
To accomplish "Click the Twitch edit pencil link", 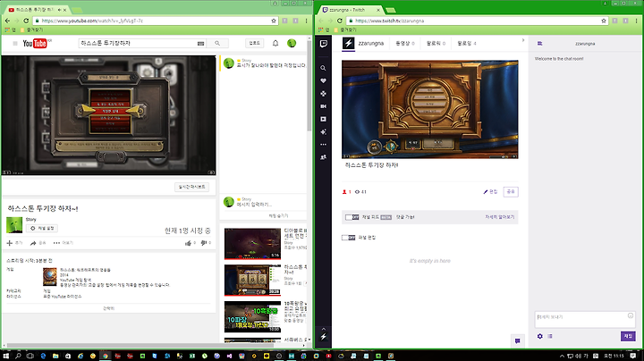I will click(490, 191).
